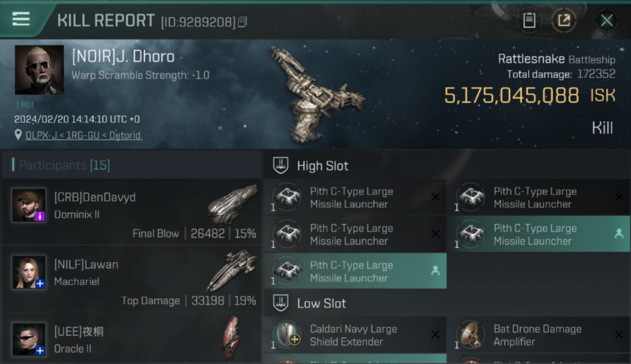Copy the kill report ID icon
Screen dimensions: 631x364
pos(243,22)
